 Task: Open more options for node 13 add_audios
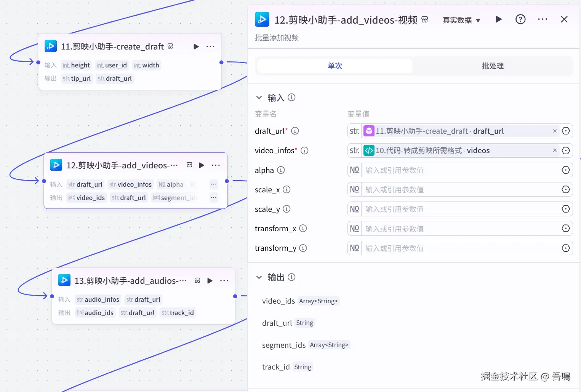[224, 281]
